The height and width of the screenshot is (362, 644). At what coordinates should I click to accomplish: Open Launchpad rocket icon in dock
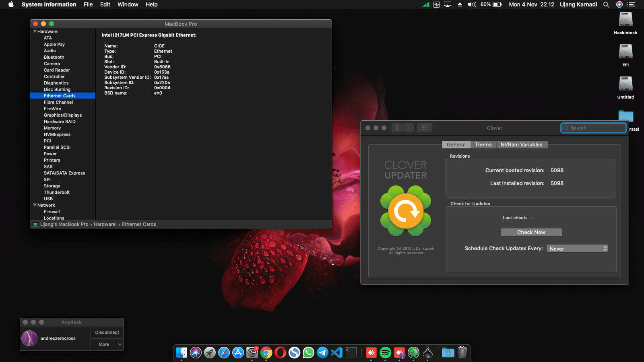tap(210, 353)
